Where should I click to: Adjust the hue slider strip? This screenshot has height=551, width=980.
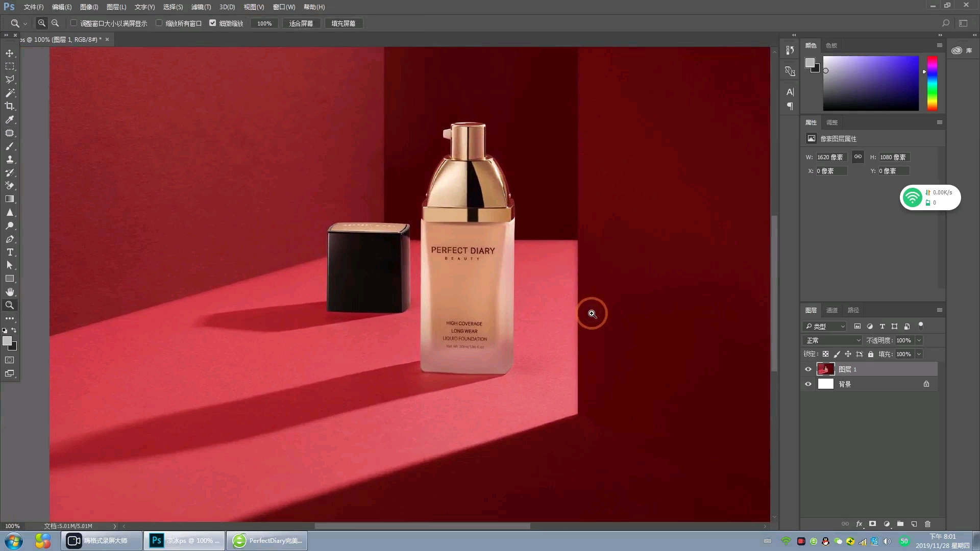click(x=932, y=83)
